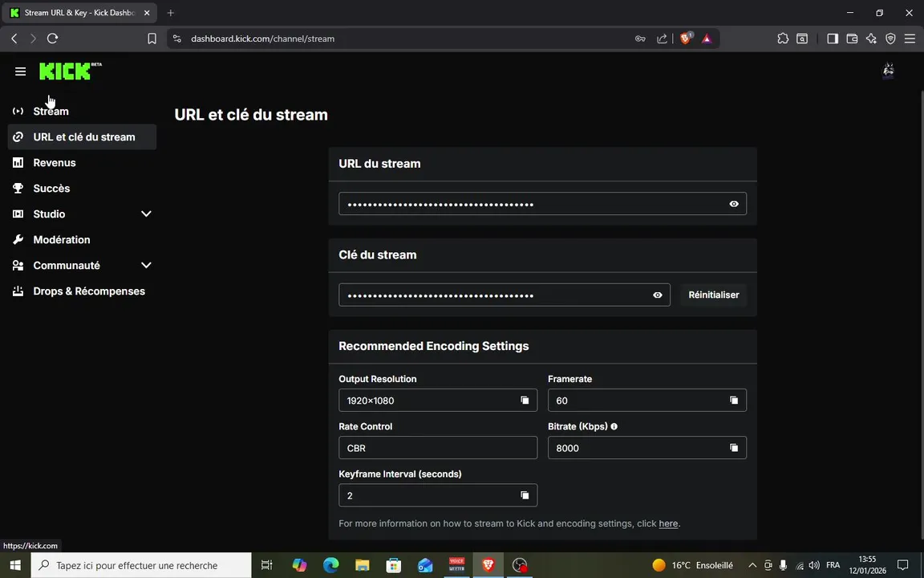Open Revenus in the sidebar
This screenshot has height=578, width=924.
pyautogui.click(x=82, y=163)
